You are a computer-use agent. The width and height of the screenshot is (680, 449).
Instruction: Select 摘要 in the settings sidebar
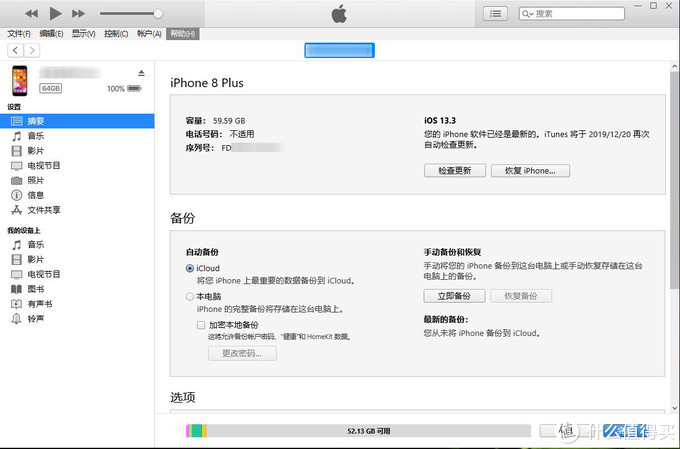point(77,121)
